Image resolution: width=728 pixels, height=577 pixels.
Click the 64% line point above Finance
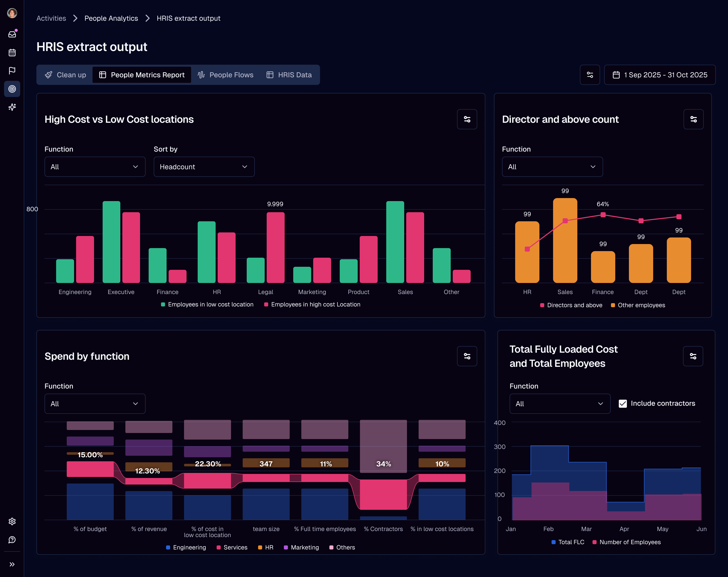tap(603, 214)
